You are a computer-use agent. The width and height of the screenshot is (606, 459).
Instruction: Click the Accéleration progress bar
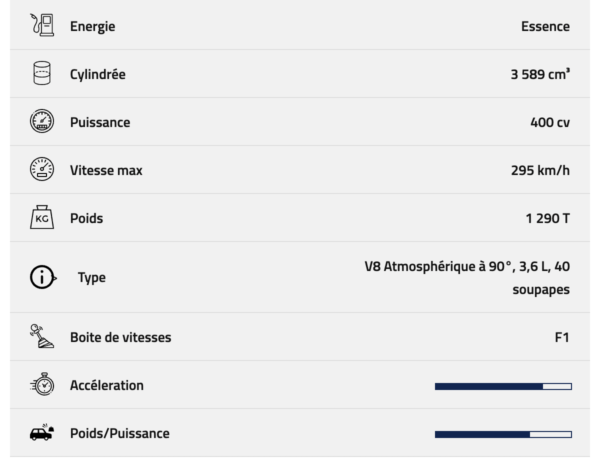pyautogui.click(x=503, y=386)
